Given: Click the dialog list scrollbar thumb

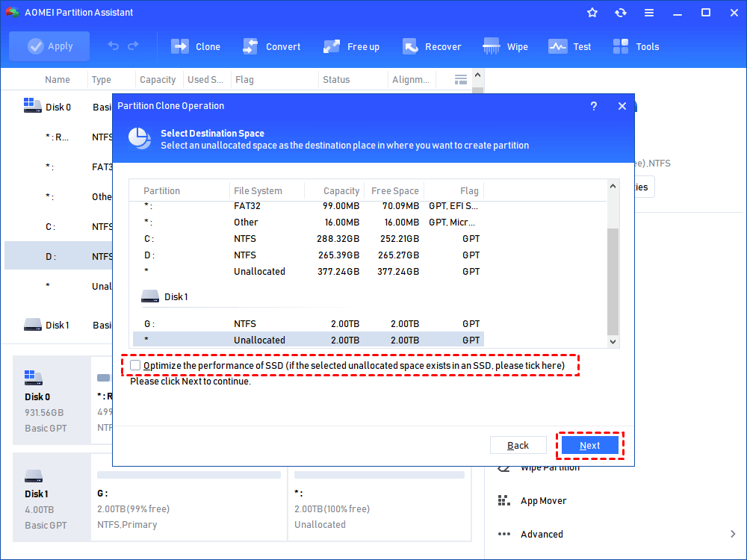Looking at the screenshot, I should pos(613,282).
